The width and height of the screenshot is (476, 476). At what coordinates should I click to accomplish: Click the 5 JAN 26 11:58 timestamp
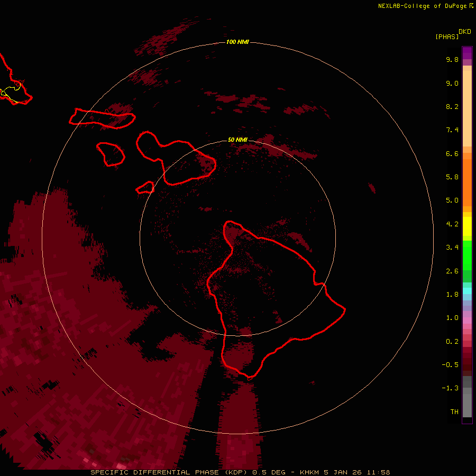(x=356, y=472)
